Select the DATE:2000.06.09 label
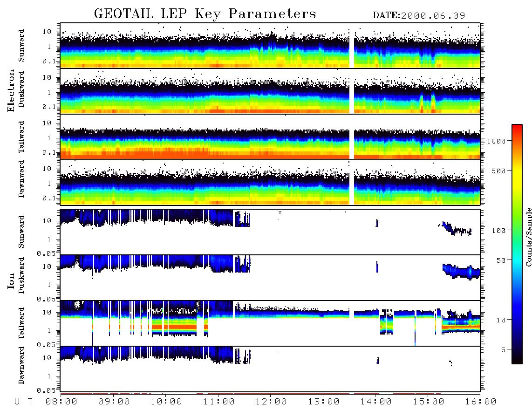This screenshot has height=410, width=532. [419, 16]
